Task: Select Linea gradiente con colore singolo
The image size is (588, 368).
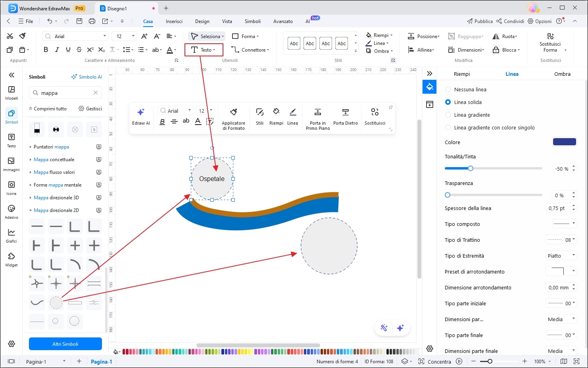Action: [448, 127]
